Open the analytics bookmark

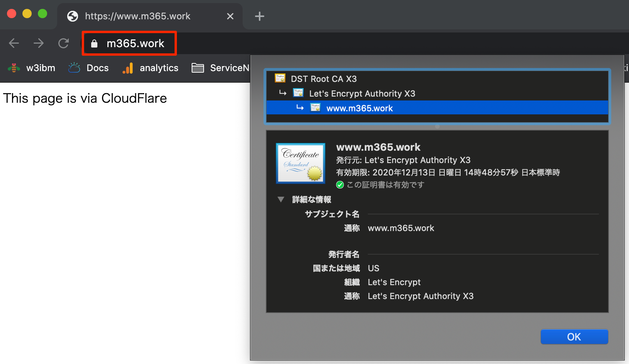click(150, 68)
